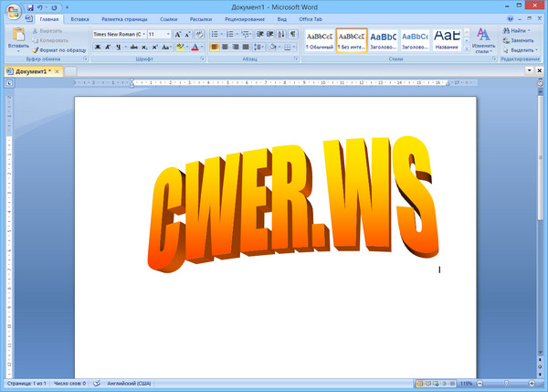Apply the Обычный style

tap(320, 40)
